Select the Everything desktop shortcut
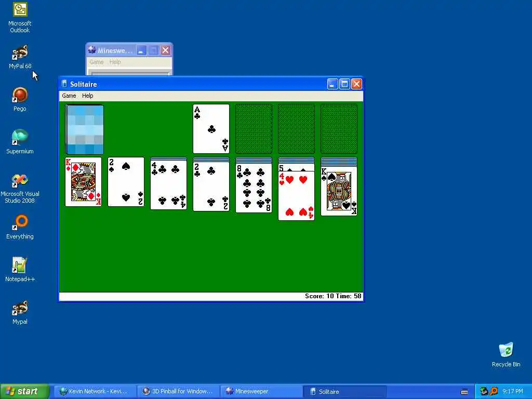 (x=20, y=228)
